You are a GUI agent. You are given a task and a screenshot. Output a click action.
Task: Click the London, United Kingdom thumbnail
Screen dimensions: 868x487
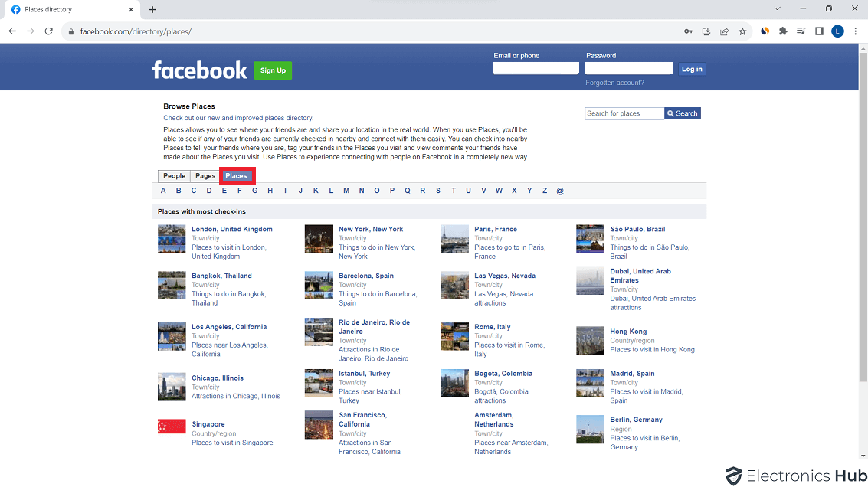coord(172,239)
